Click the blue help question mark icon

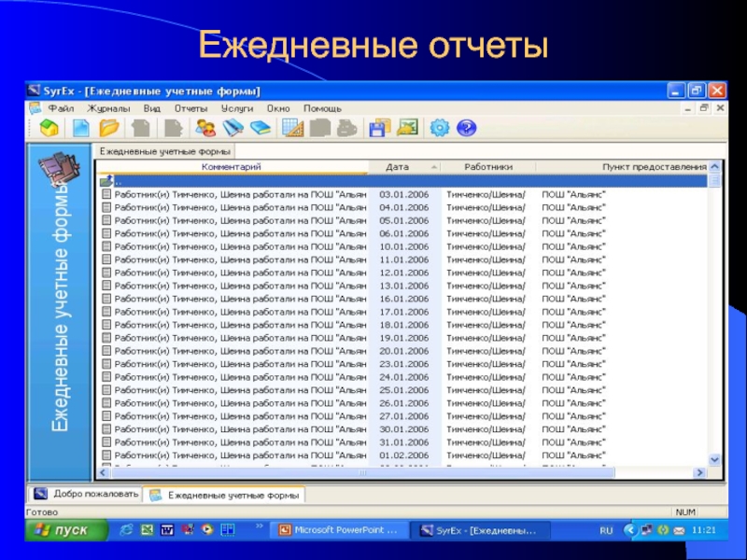467,128
